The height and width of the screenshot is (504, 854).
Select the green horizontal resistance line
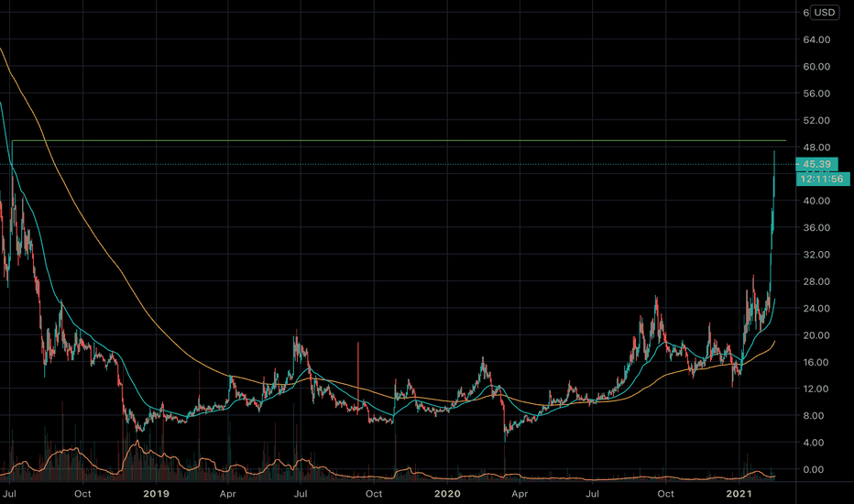[399, 140]
